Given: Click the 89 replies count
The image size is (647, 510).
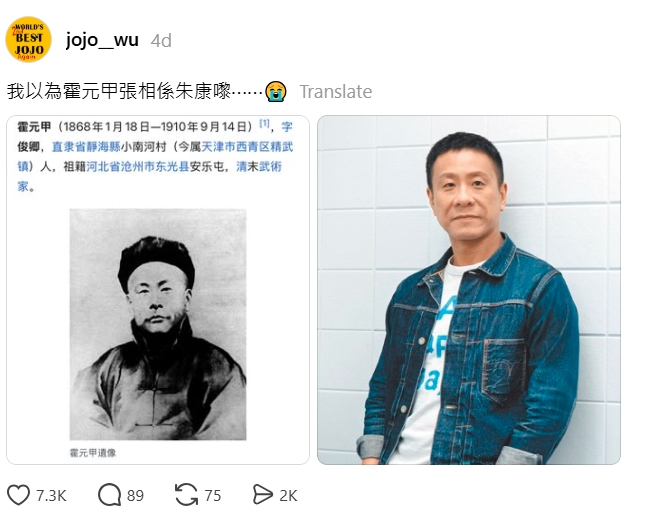Looking at the screenshot, I should 135,496.
